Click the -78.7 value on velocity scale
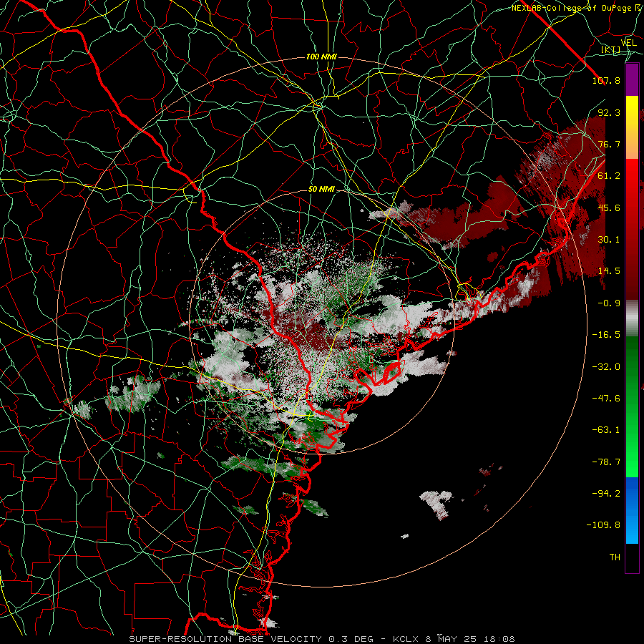644x644 pixels. 606,462
